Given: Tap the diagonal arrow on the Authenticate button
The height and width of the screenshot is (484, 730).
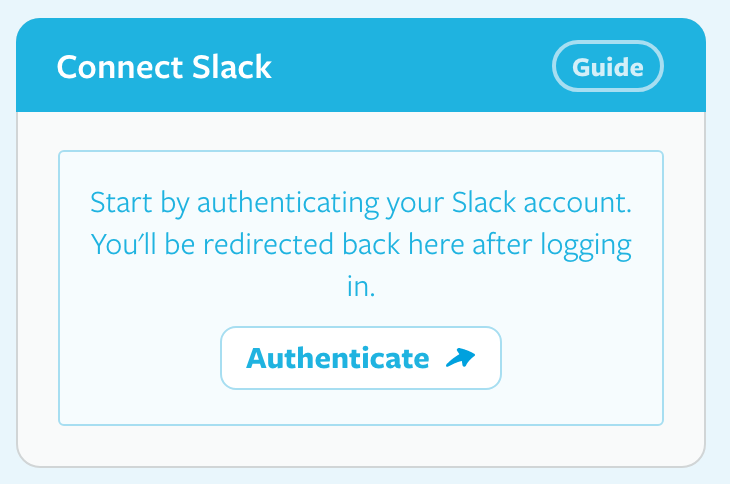Looking at the screenshot, I should (460, 358).
